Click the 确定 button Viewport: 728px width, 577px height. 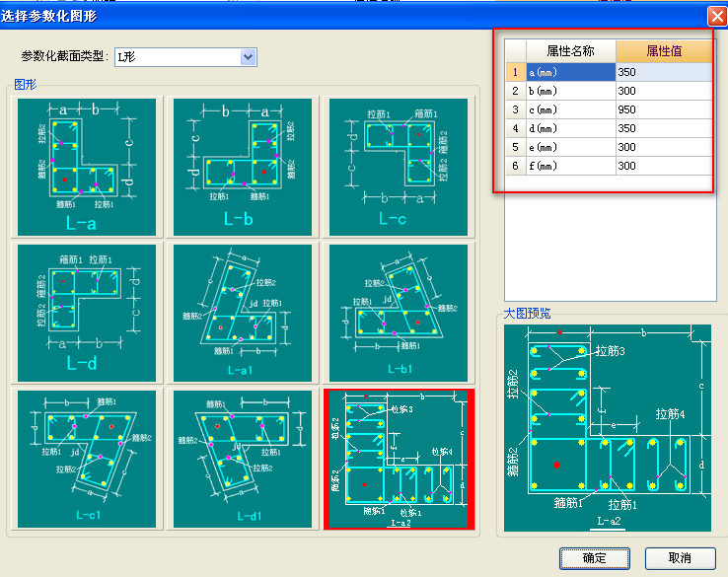[x=594, y=558]
